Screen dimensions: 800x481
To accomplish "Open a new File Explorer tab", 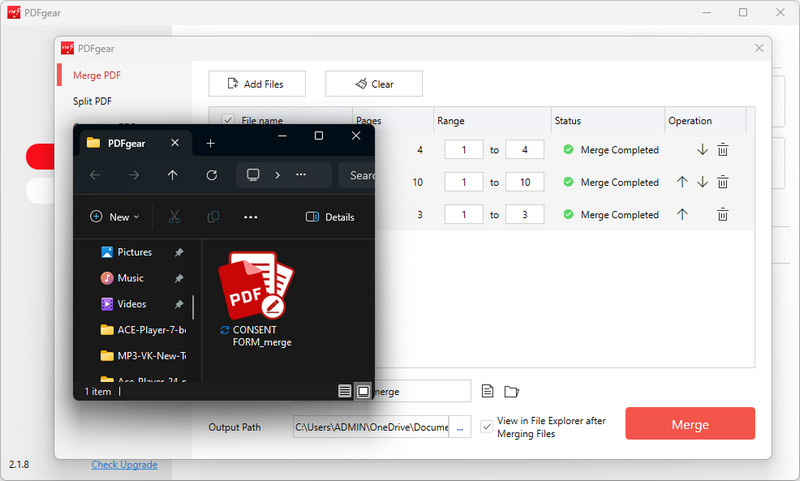I will 211,143.
